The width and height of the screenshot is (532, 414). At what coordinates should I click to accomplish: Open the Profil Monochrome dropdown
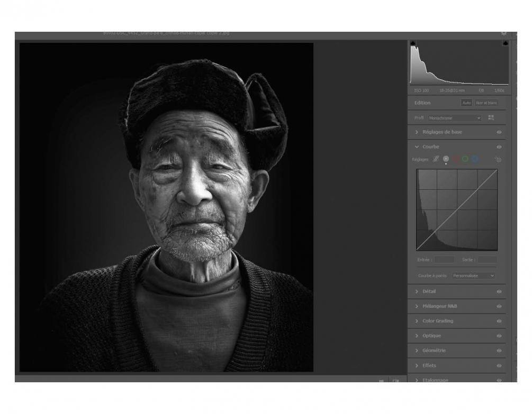click(455, 118)
